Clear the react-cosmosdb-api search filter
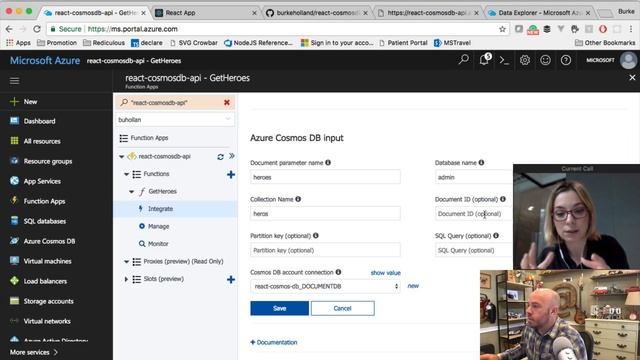Screen dimensions: 640x360 coord(227,102)
